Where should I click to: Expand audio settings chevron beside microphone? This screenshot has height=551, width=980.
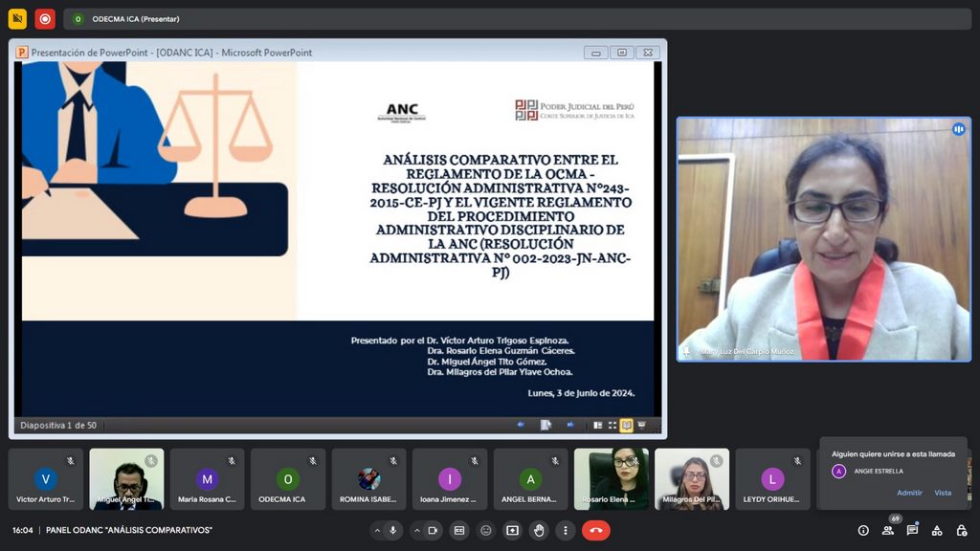coord(377,530)
